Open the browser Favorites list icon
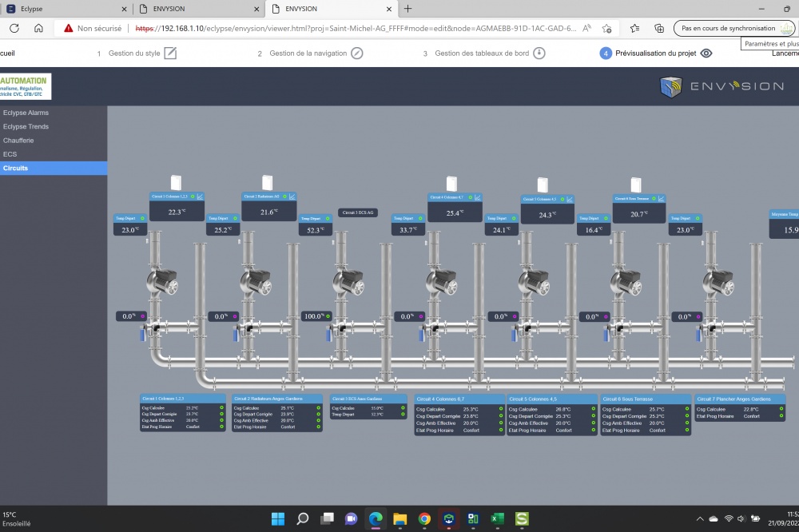Image resolution: width=799 pixels, height=532 pixels. point(635,29)
